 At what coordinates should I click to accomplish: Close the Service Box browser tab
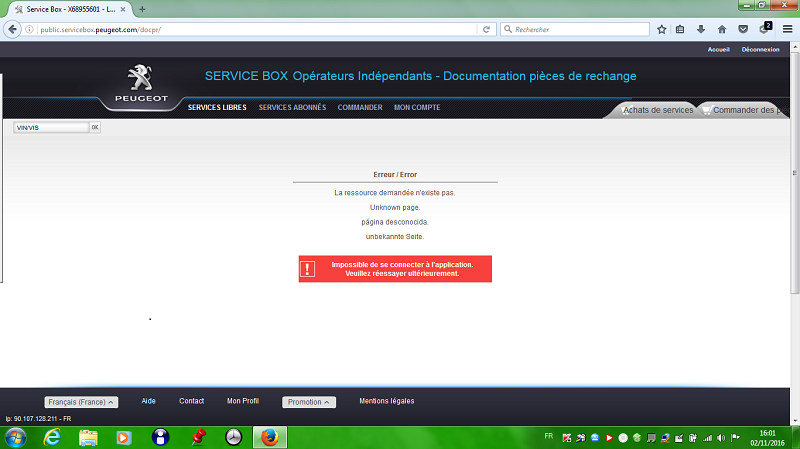tap(123, 9)
